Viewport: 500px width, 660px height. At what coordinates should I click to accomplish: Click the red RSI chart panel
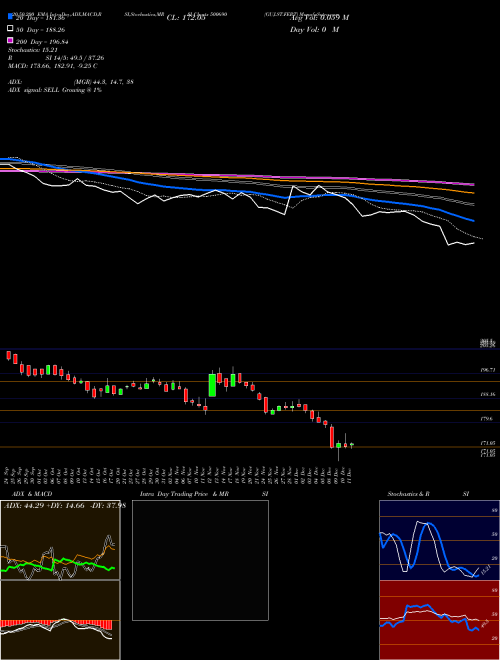(x=439, y=620)
